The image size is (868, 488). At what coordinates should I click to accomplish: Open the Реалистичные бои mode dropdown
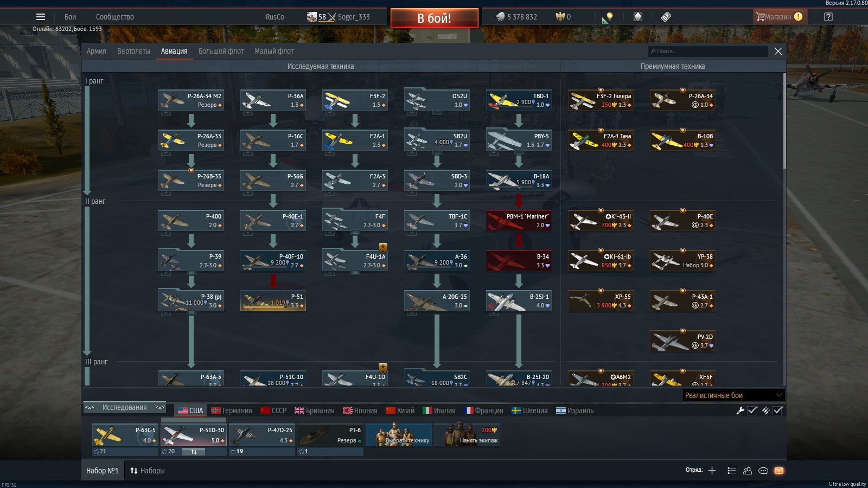[x=733, y=395]
